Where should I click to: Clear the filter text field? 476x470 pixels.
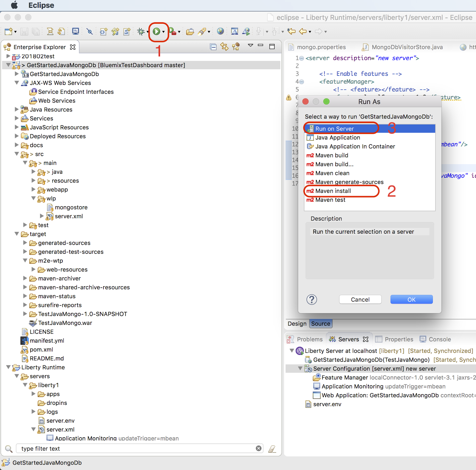pyautogui.click(x=259, y=448)
